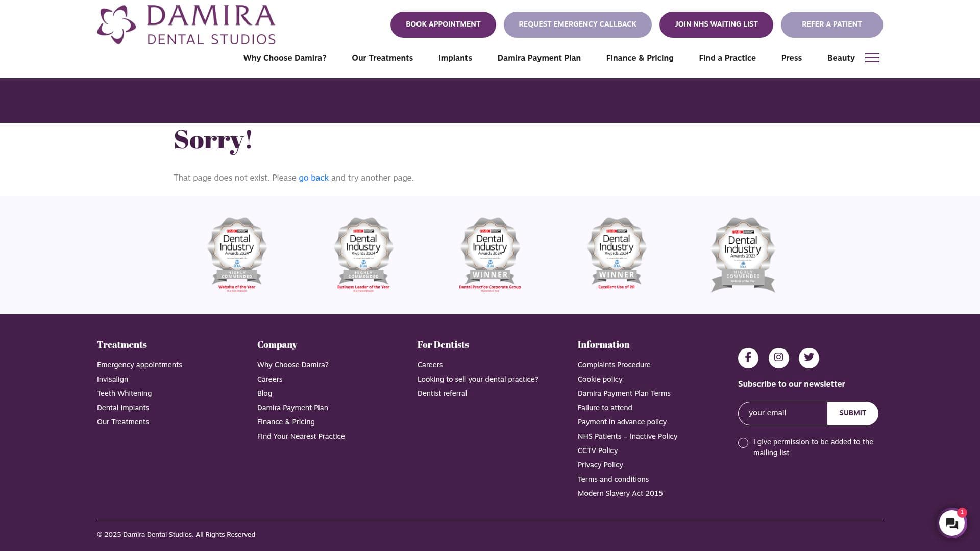Open Beauty nav item
This screenshot has width=980, height=551.
[841, 58]
